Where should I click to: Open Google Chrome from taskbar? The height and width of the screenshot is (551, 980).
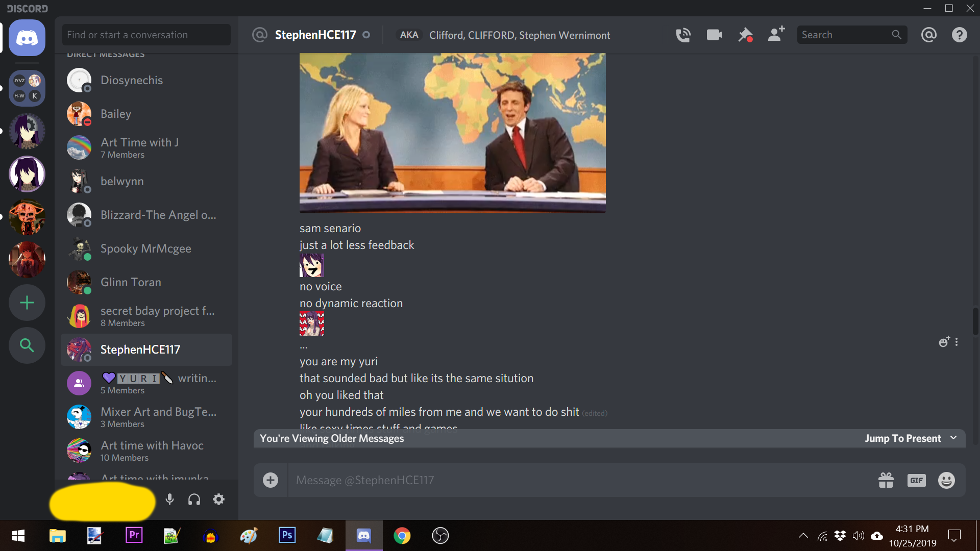402,536
